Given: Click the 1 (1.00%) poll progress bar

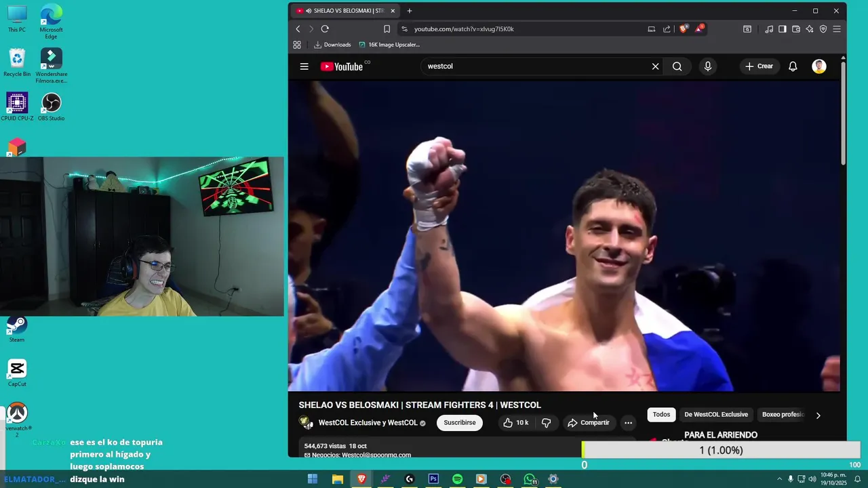Looking at the screenshot, I should (x=721, y=450).
